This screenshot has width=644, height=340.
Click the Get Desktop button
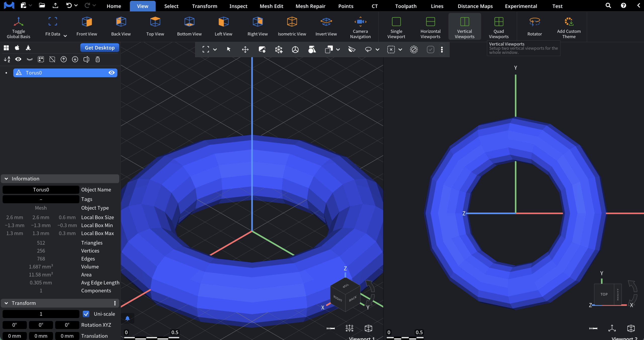(99, 48)
